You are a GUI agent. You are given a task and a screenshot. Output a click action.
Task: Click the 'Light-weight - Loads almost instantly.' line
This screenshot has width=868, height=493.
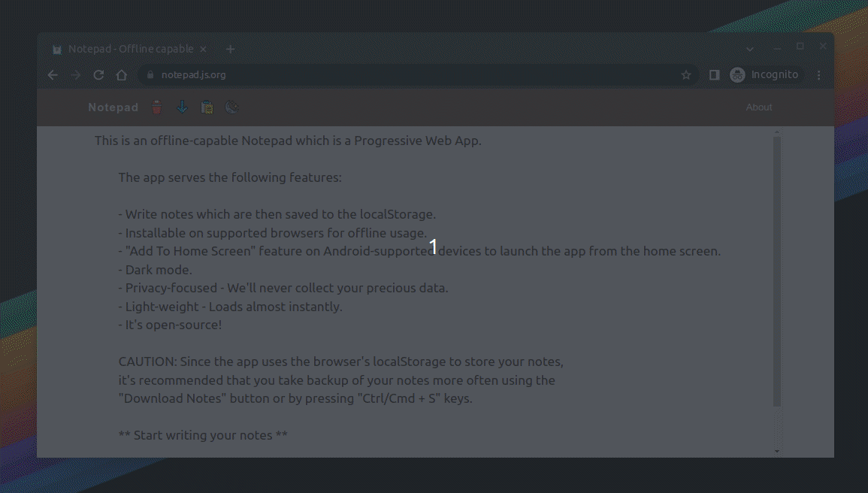tap(230, 307)
